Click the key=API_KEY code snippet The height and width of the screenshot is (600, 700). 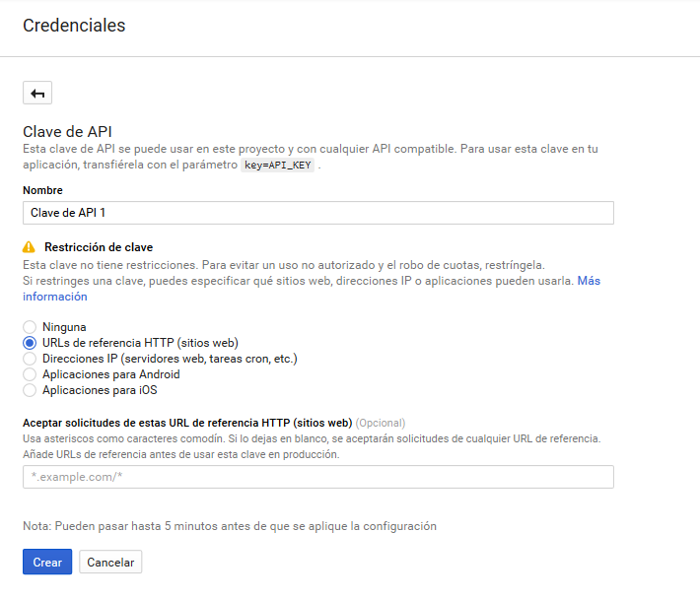[278, 166]
